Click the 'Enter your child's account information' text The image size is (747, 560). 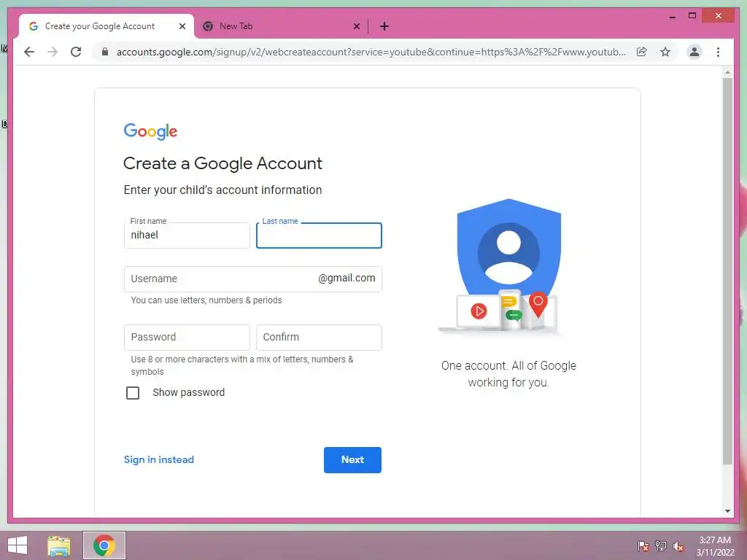coord(223,190)
